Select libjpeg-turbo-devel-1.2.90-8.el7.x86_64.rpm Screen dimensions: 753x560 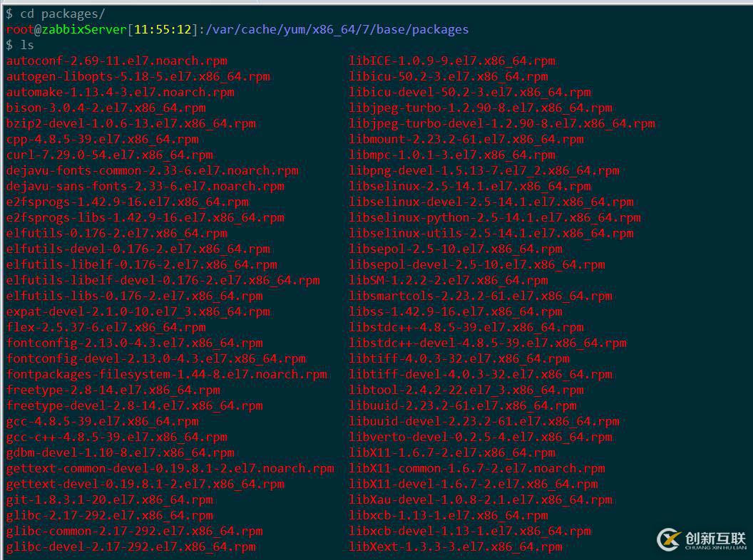[502, 124]
